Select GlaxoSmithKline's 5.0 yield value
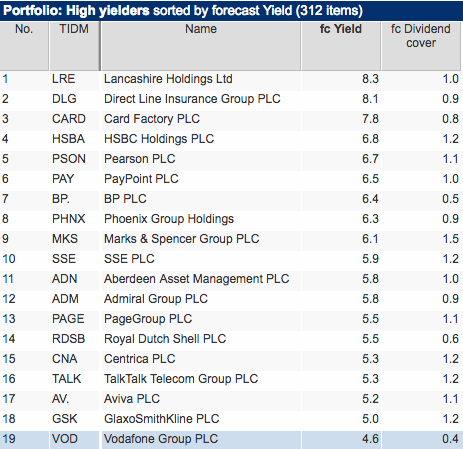The height and width of the screenshot is (449, 463). coord(370,419)
